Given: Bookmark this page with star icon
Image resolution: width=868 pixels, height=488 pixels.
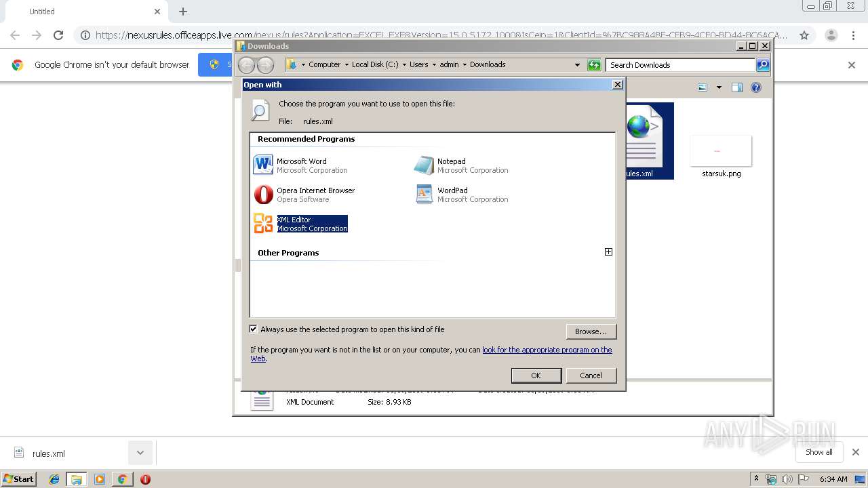Looking at the screenshot, I should point(804,35).
